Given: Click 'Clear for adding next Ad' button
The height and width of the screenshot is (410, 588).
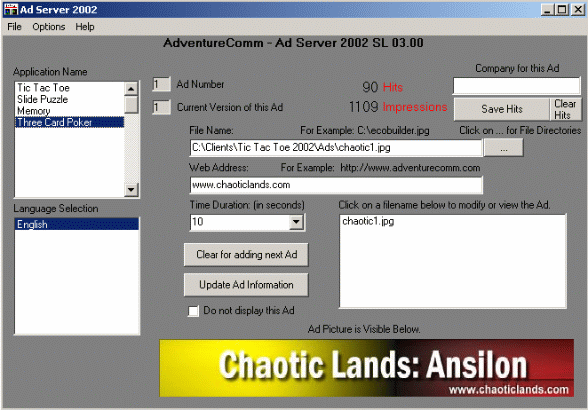Looking at the screenshot, I should pyautogui.click(x=246, y=255).
